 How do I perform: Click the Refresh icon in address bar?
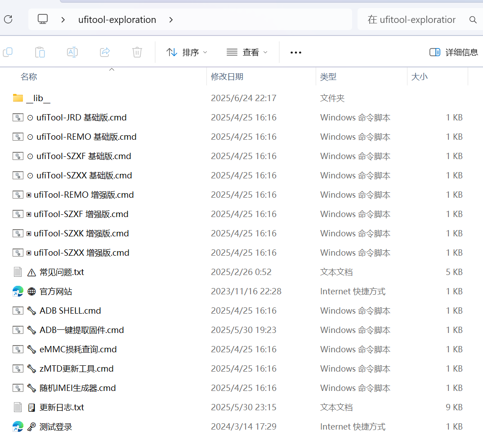pos(8,19)
